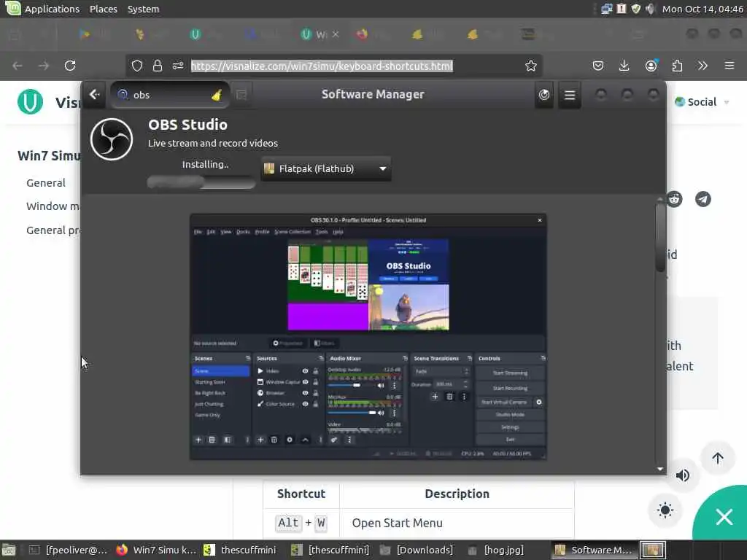Screen dimensions: 747x560
Task: Click the volume icon in system tray
Action: click(650, 9)
